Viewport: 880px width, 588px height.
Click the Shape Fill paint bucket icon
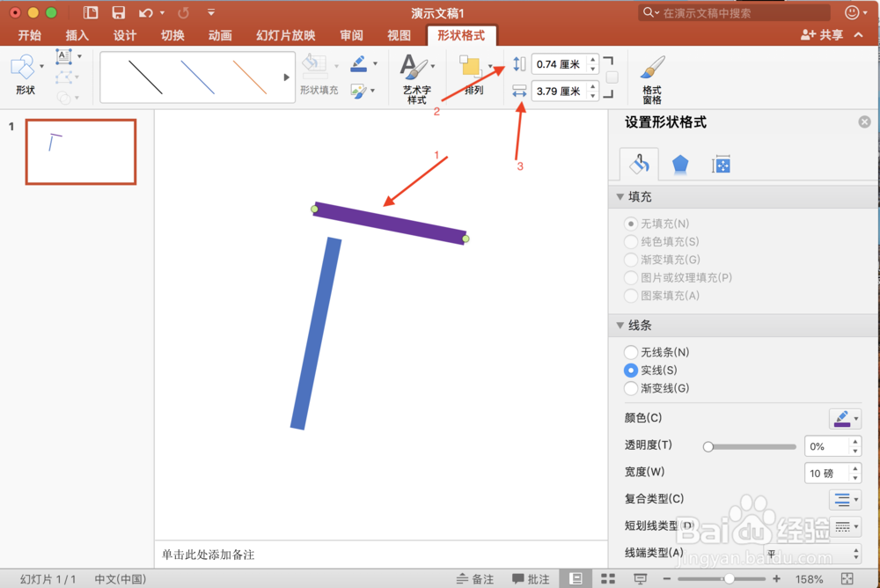coord(314,66)
